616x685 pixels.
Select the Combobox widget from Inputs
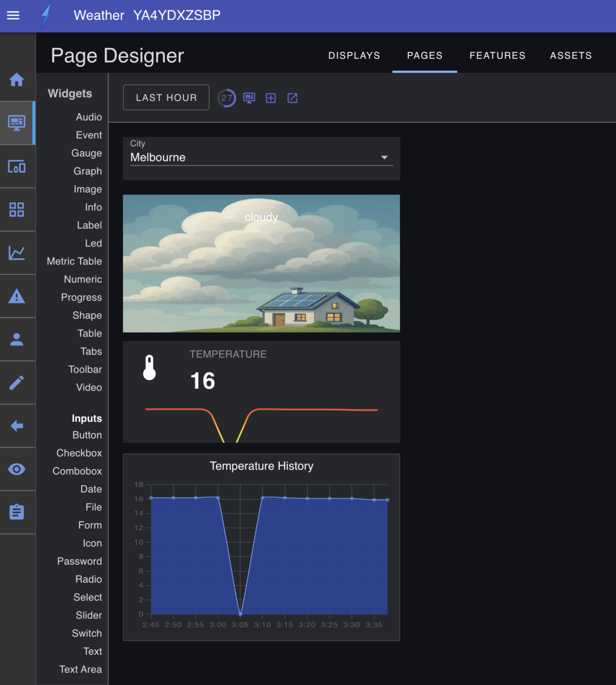(77, 471)
